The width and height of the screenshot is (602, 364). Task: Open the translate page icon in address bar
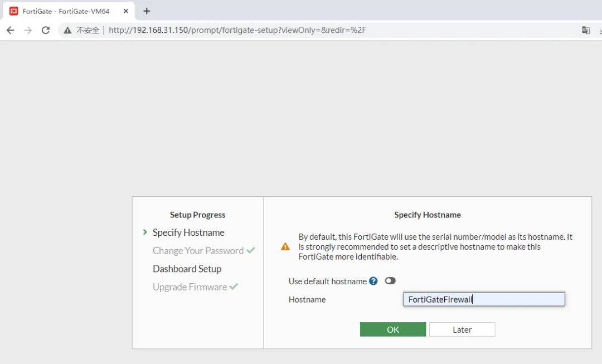point(586,30)
